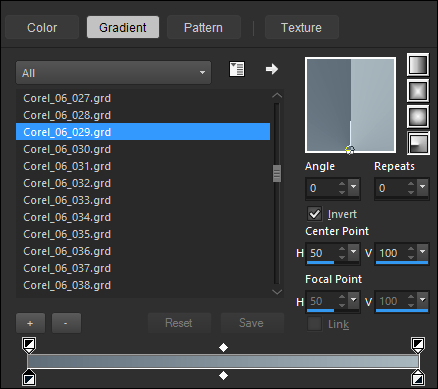Click the bottom-right color stop marker
Image resolution: width=438 pixels, height=389 pixels.
pos(418,377)
